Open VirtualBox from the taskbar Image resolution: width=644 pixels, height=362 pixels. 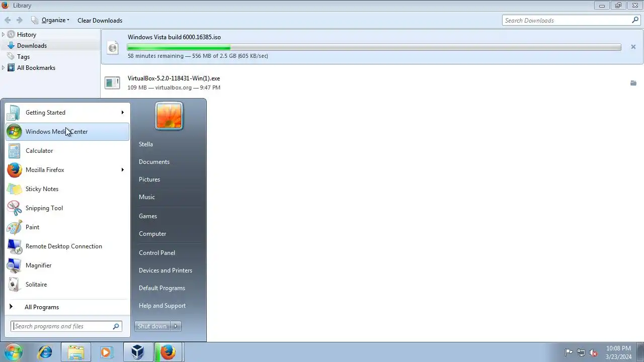[137, 352]
